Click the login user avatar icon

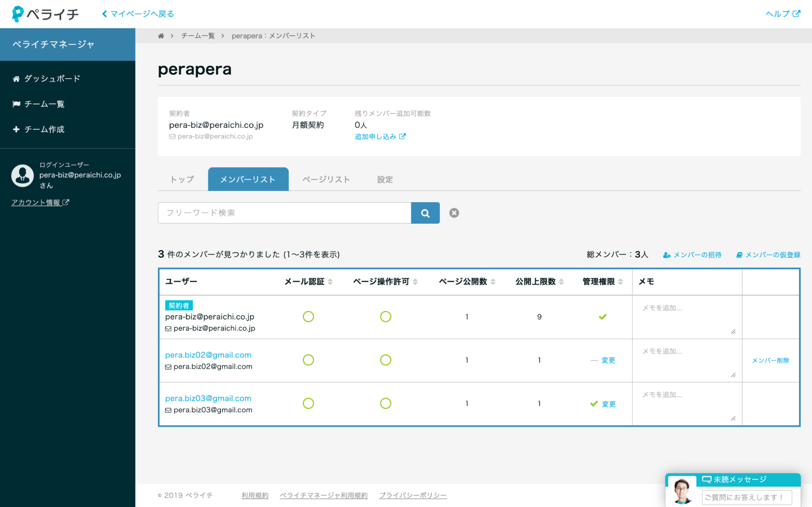tap(22, 175)
